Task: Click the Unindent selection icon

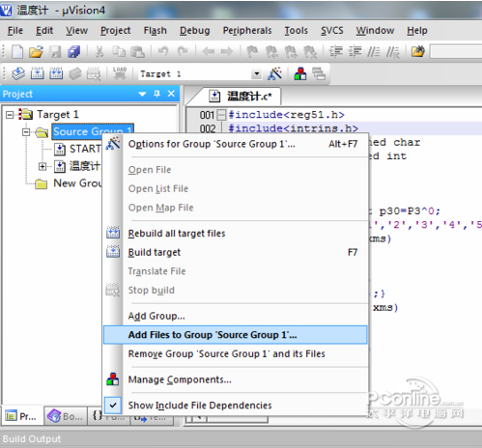Action: pyautogui.click(x=354, y=51)
